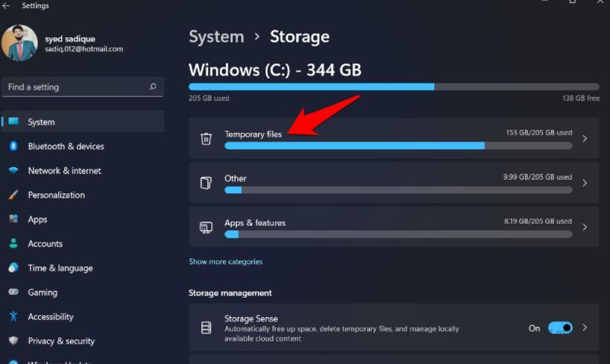This screenshot has width=610, height=364.
Task: Open Storage Sense details chevron
Action: coord(585,328)
